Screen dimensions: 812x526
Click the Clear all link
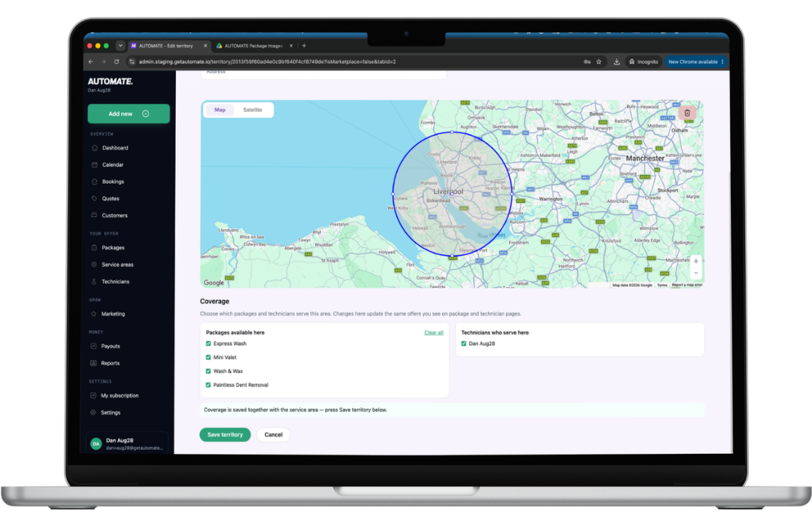click(x=434, y=332)
